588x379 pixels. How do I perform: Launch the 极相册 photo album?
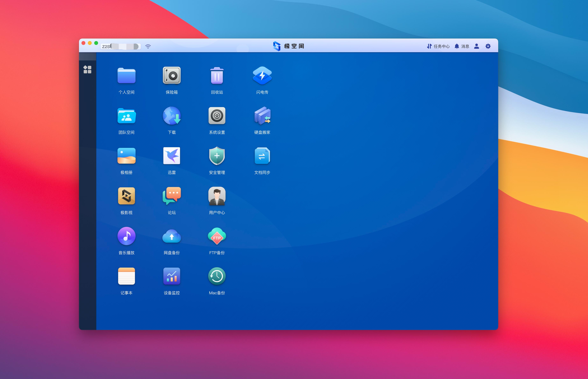point(126,156)
